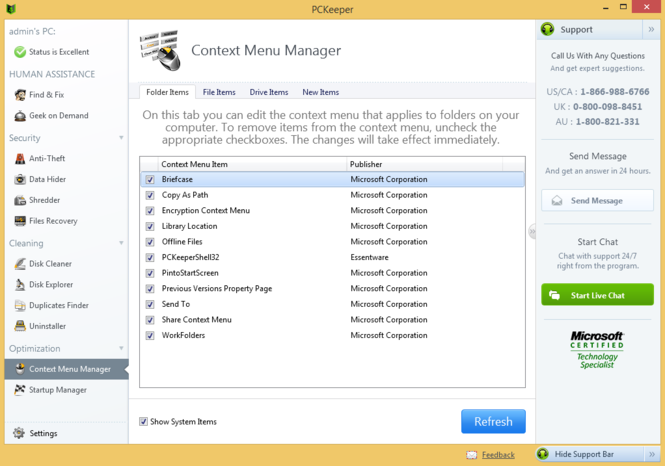Uncheck the Briefcase context menu item

point(150,179)
